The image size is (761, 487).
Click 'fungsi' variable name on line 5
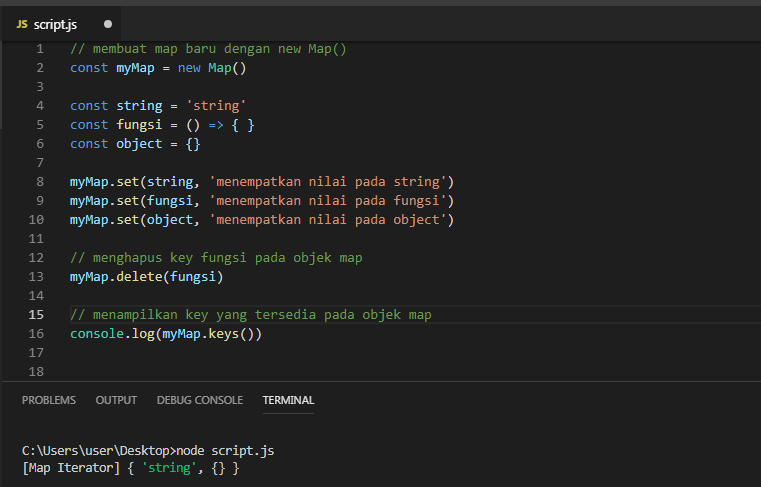click(x=139, y=125)
